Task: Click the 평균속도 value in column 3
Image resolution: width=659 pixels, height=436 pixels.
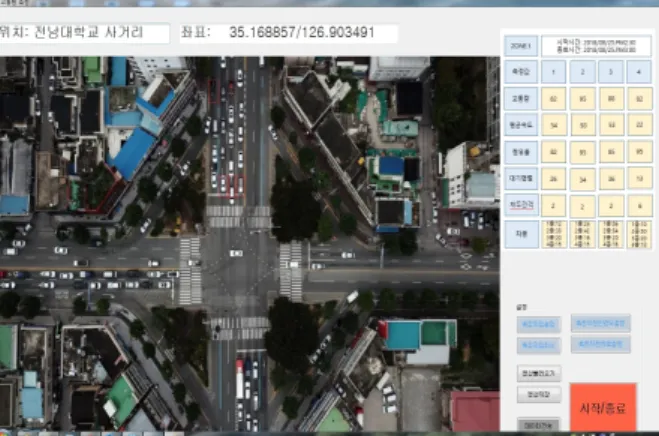Action: pyautogui.click(x=611, y=125)
